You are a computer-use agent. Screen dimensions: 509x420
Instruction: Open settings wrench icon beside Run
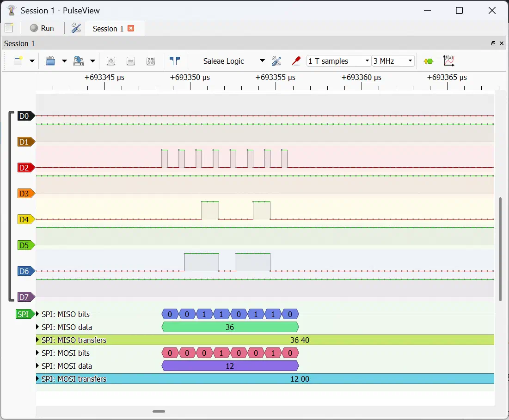click(x=76, y=28)
